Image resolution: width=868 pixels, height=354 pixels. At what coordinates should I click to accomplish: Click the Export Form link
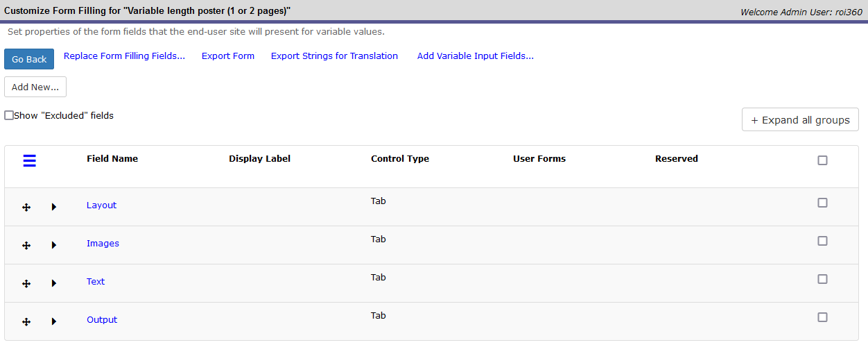(228, 56)
